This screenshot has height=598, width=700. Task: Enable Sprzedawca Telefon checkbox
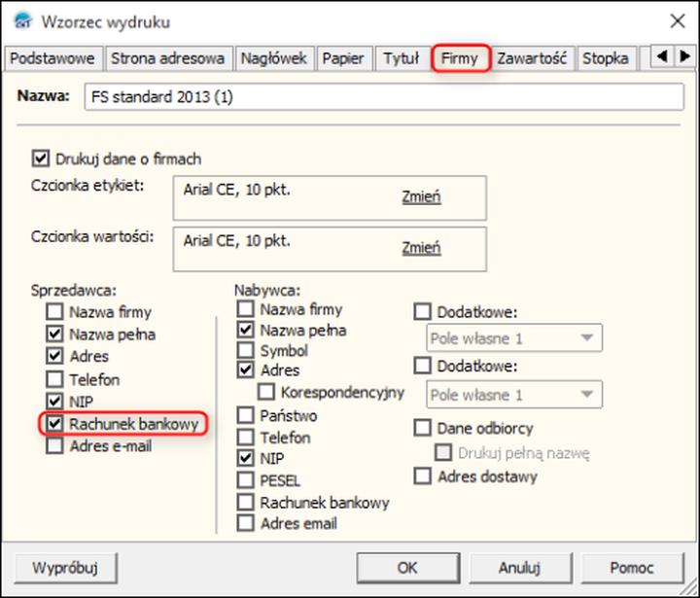[54, 379]
